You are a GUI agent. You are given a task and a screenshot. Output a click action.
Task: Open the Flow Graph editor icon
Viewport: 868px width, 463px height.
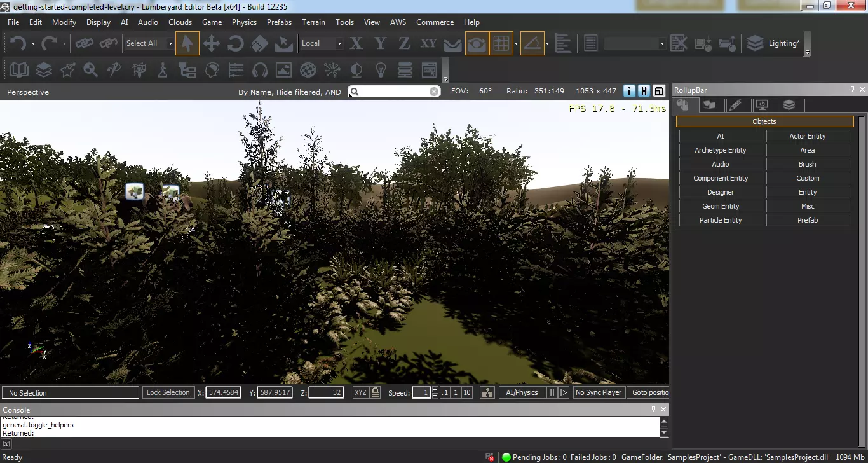tap(187, 69)
